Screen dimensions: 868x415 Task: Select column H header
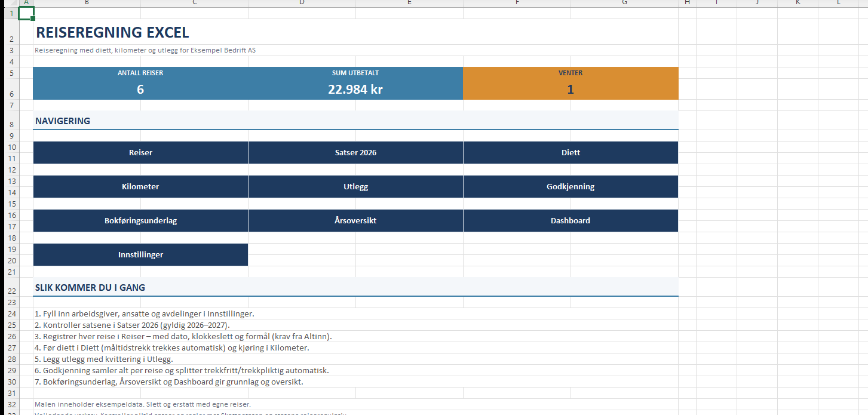[687, 3]
